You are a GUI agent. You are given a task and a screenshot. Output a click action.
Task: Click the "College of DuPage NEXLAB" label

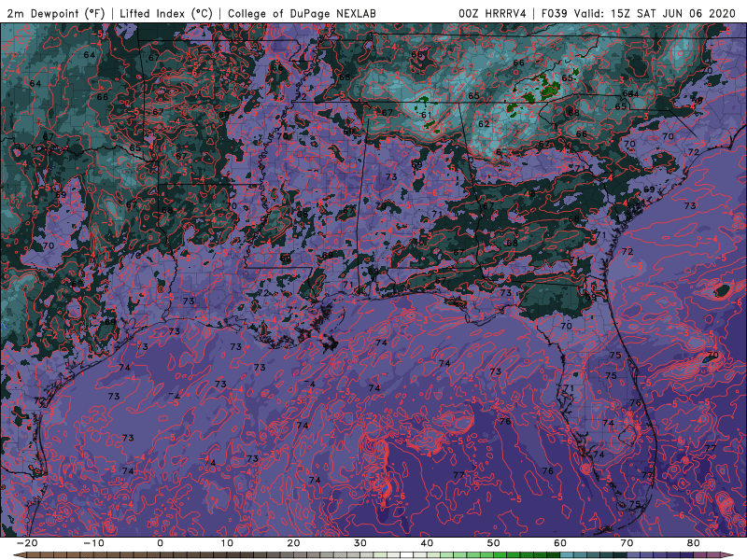pos(302,13)
